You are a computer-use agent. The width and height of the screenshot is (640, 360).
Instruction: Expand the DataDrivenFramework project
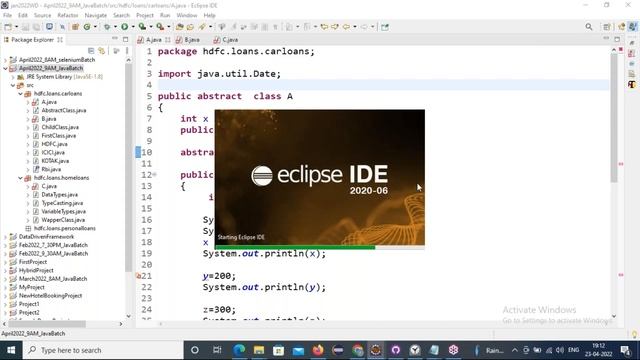[x=5, y=237]
